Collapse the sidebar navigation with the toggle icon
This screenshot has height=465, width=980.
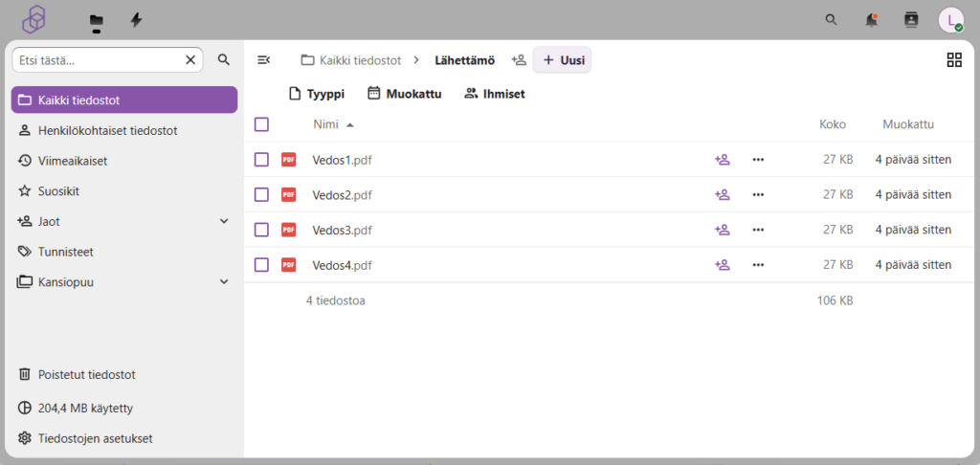[x=263, y=60]
